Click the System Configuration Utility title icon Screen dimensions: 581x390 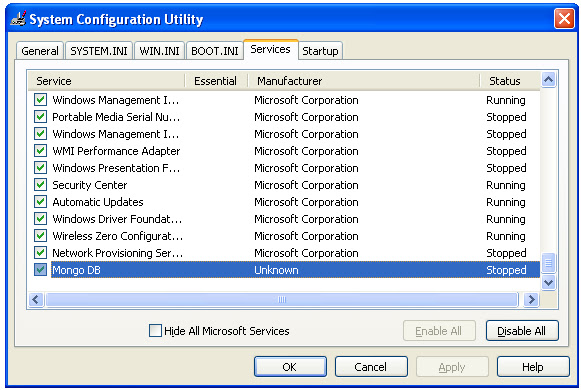click(x=18, y=19)
